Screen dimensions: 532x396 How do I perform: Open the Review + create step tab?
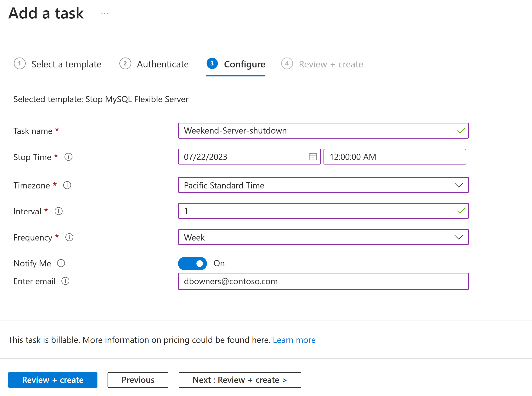coord(322,64)
